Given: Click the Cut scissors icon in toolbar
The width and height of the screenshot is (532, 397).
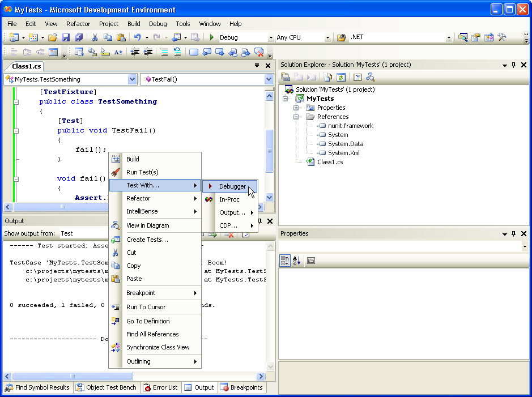Looking at the screenshot, I should [95, 37].
